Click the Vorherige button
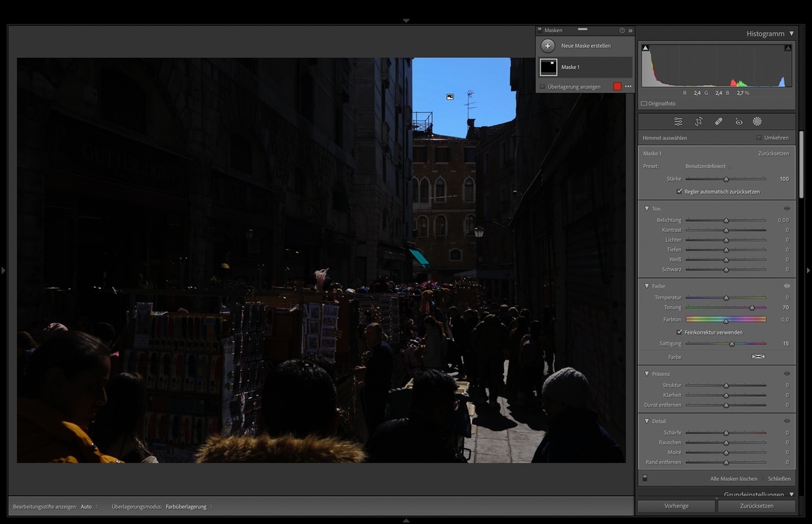 [x=676, y=506]
